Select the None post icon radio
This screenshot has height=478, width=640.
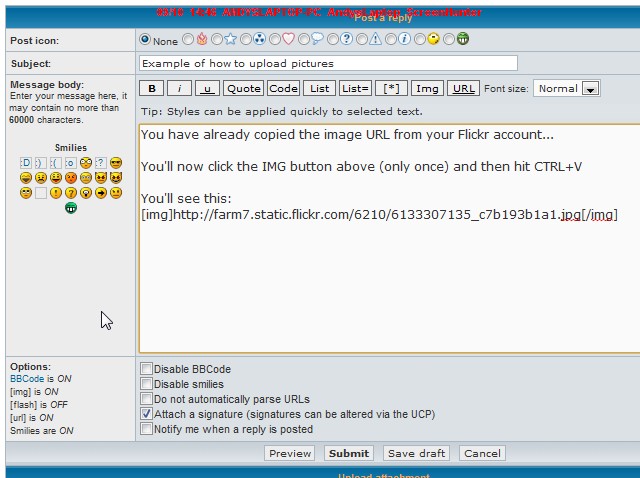pyautogui.click(x=145, y=40)
